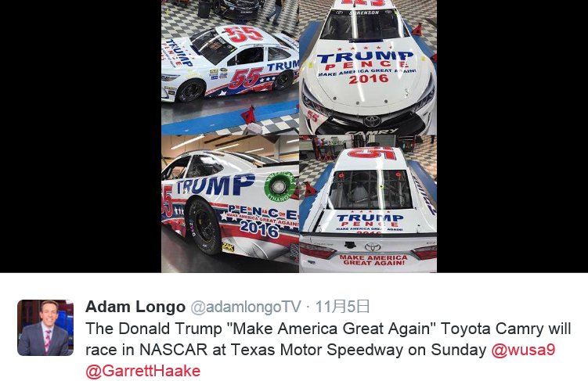Click the black area left of photos
The image size is (588, 381).
[x=81, y=136]
